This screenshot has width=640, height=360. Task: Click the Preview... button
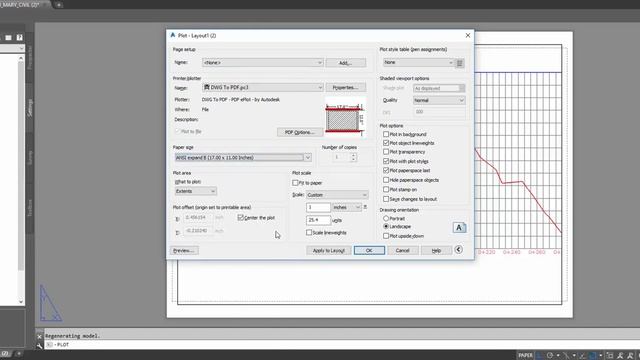pyautogui.click(x=184, y=250)
